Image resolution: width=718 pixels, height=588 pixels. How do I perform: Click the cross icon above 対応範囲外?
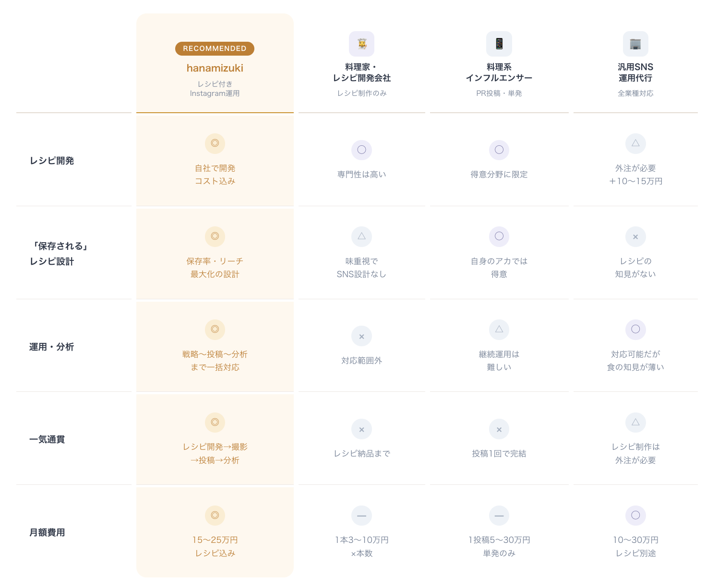(x=361, y=336)
